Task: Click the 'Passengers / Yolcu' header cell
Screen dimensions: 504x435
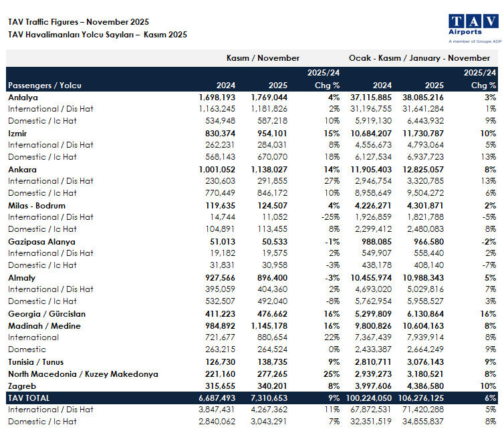Action: point(45,86)
